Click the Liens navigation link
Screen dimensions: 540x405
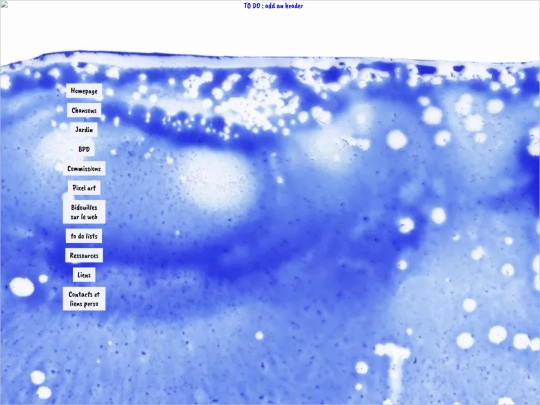pos(84,275)
